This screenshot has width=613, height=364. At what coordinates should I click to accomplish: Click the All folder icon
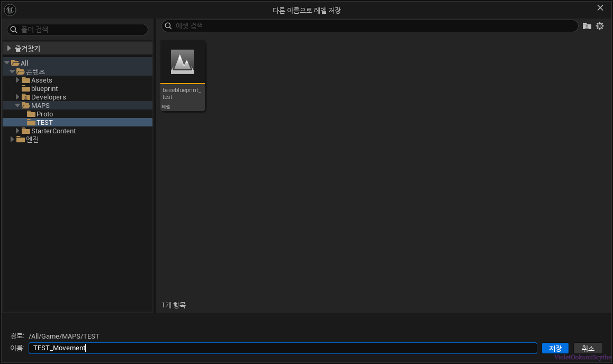tap(15, 63)
